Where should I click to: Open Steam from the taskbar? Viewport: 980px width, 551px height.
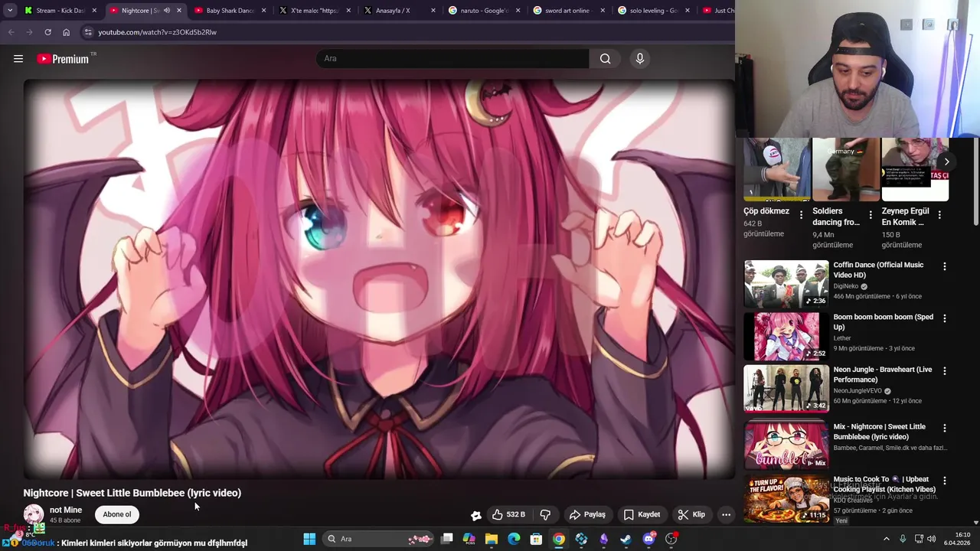click(x=626, y=539)
